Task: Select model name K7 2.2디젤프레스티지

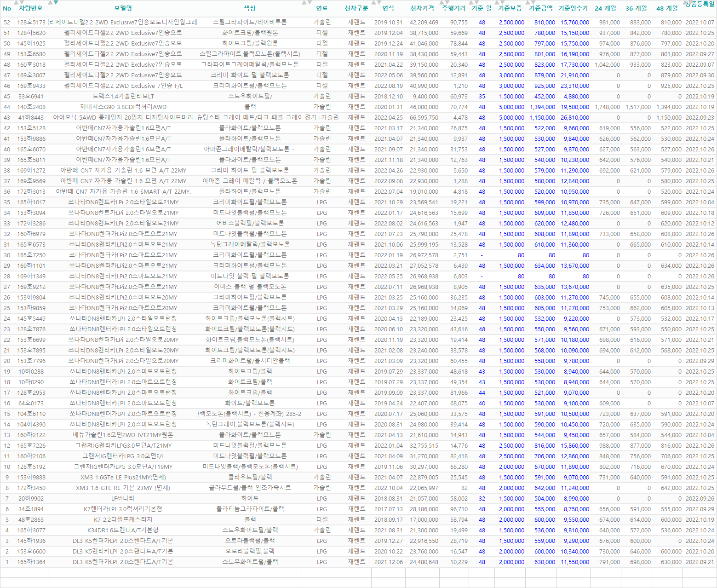Action: pyautogui.click(x=123, y=520)
